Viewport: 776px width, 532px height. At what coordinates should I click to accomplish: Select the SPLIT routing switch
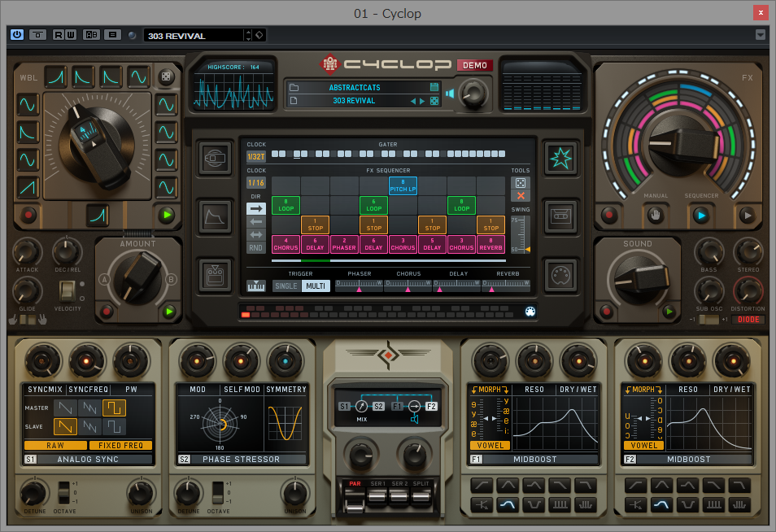click(x=421, y=495)
